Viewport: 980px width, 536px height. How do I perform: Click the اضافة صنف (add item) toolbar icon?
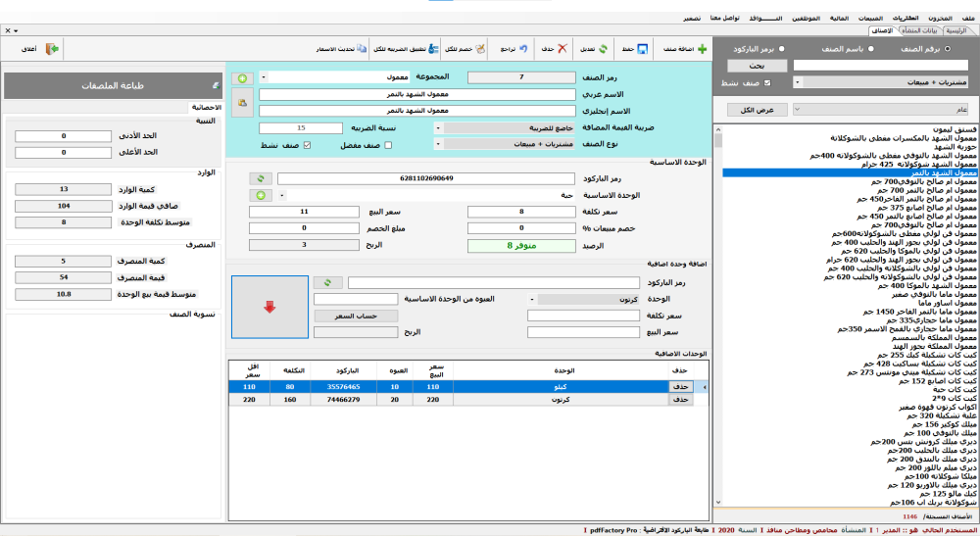[x=701, y=48]
